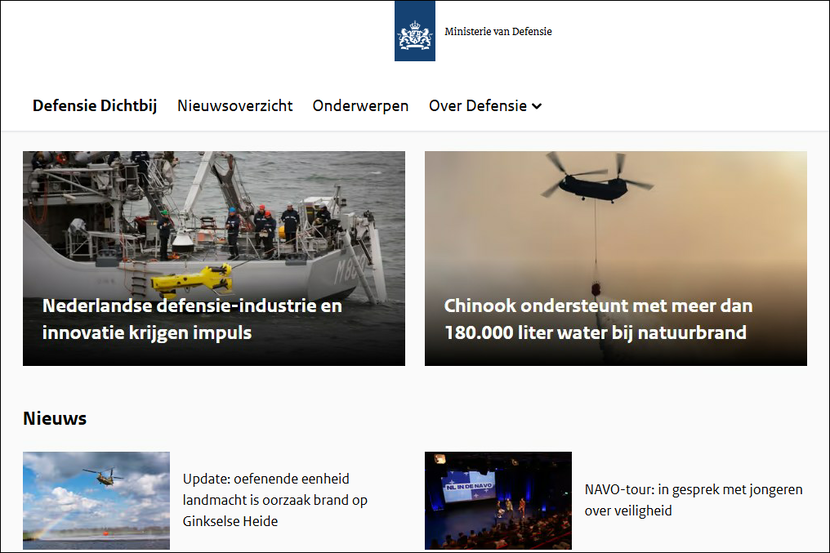Read 'Chinook ondersteunt met meer dan 180.000 liter'
This screenshot has width=830, height=553.
coord(598,319)
